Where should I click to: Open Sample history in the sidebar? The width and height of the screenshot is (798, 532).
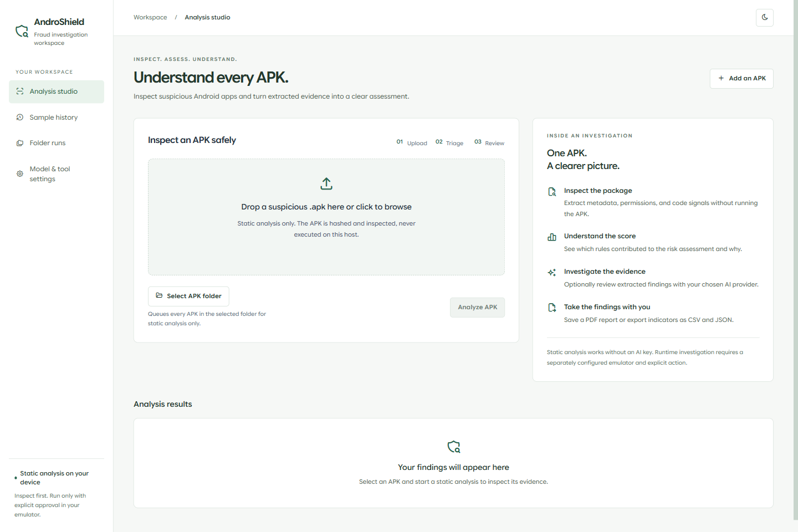(57, 117)
